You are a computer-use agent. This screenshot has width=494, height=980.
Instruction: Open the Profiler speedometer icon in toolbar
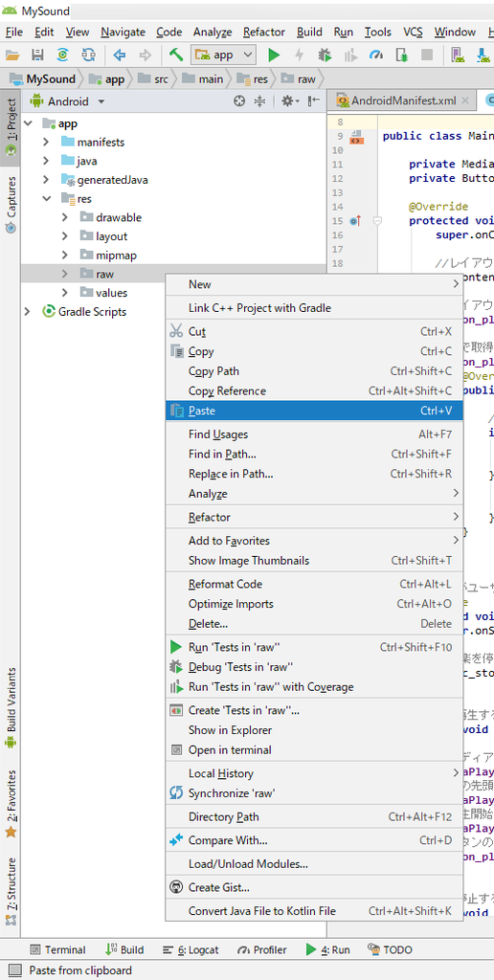[375, 55]
